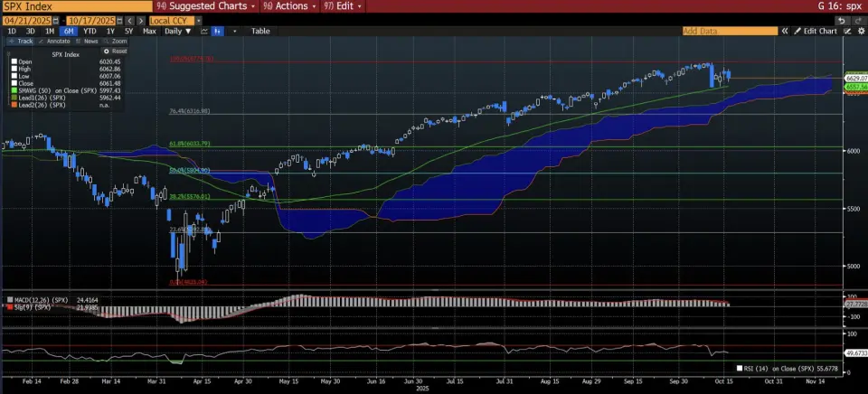Screen dimensions: 868x394
Task: Click the Reset zoom button
Action: pos(116,51)
